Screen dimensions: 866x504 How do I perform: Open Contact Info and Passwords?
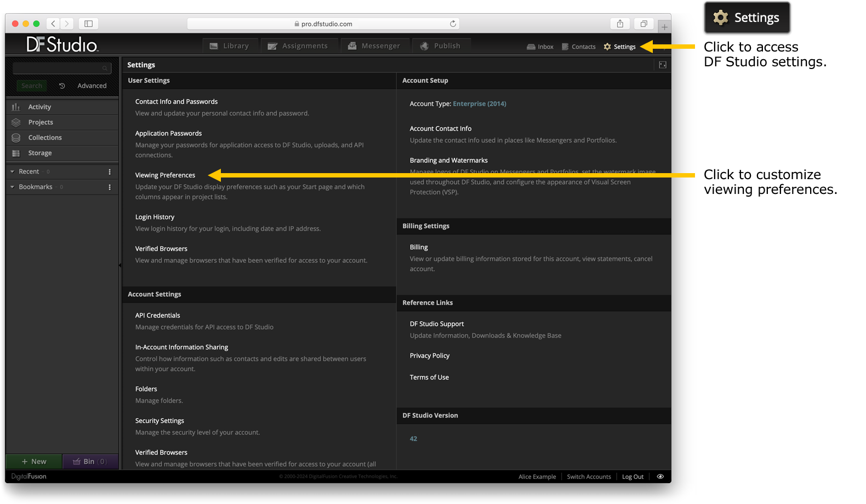click(x=176, y=101)
